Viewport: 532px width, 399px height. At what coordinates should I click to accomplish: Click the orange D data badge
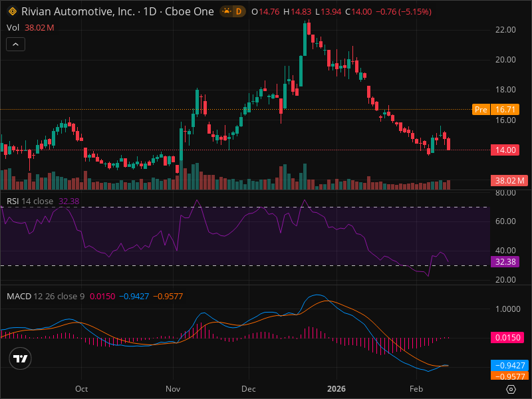[x=239, y=11]
